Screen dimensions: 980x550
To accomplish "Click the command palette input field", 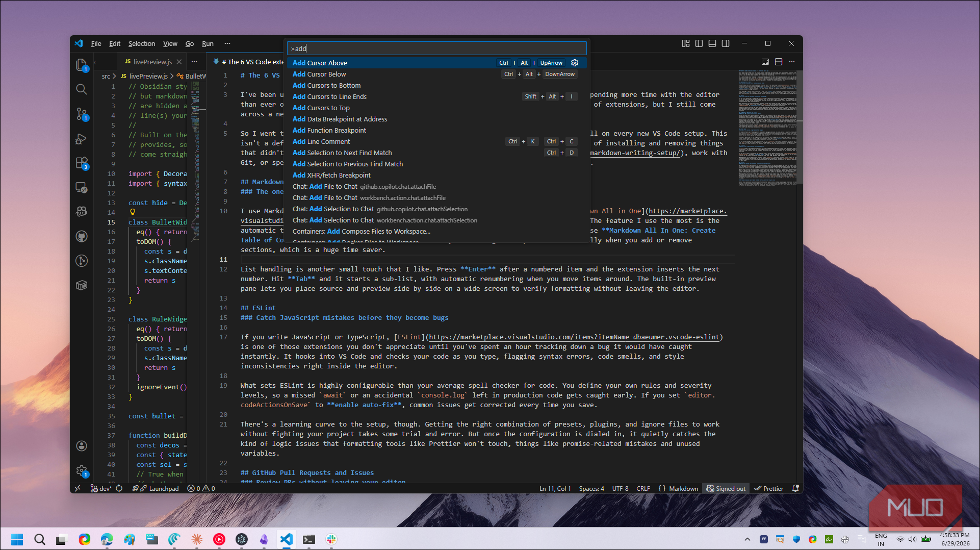I will coord(437,48).
